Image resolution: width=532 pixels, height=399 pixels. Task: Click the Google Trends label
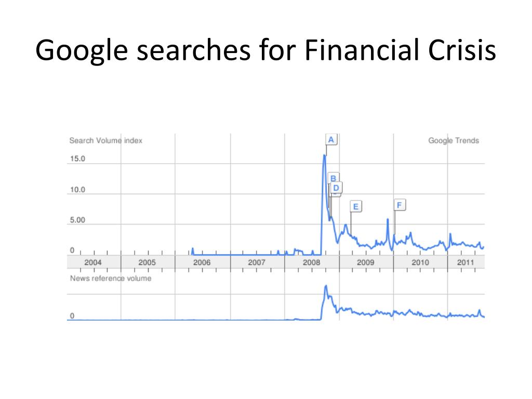pyautogui.click(x=454, y=140)
